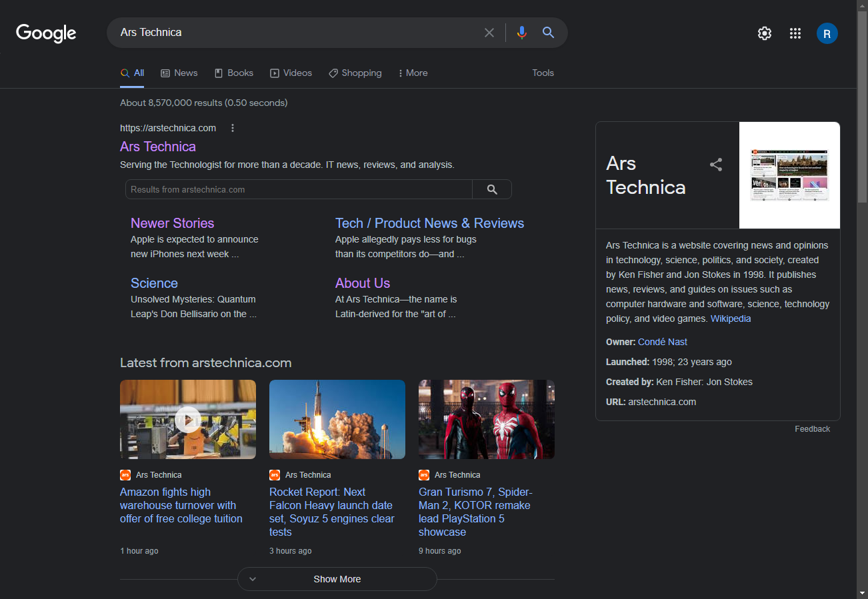868x599 pixels.
Task: Open the Falcon Heavy rocket launch thumbnail
Action: coord(337,419)
